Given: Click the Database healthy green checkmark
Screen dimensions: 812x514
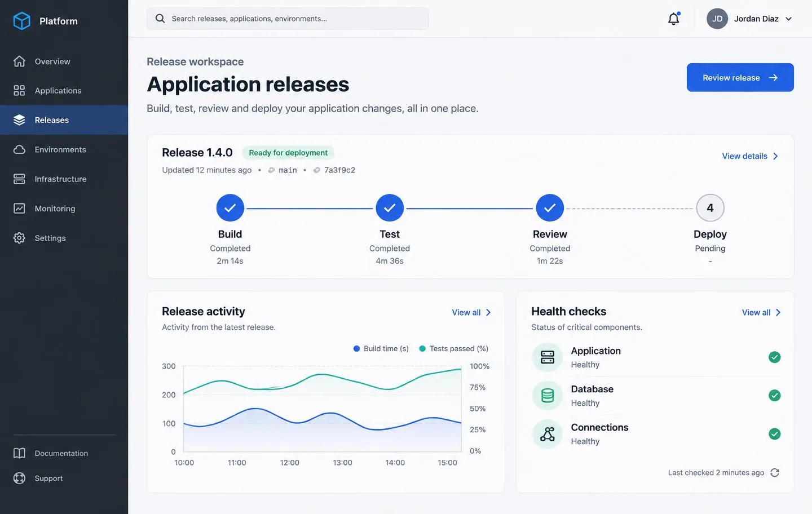Looking at the screenshot, I should tap(775, 396).
